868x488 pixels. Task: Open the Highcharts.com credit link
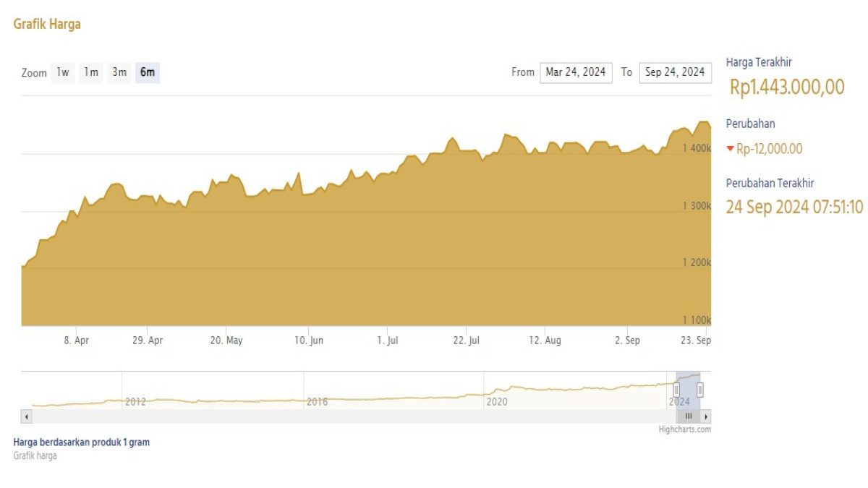tap(685, 429)
